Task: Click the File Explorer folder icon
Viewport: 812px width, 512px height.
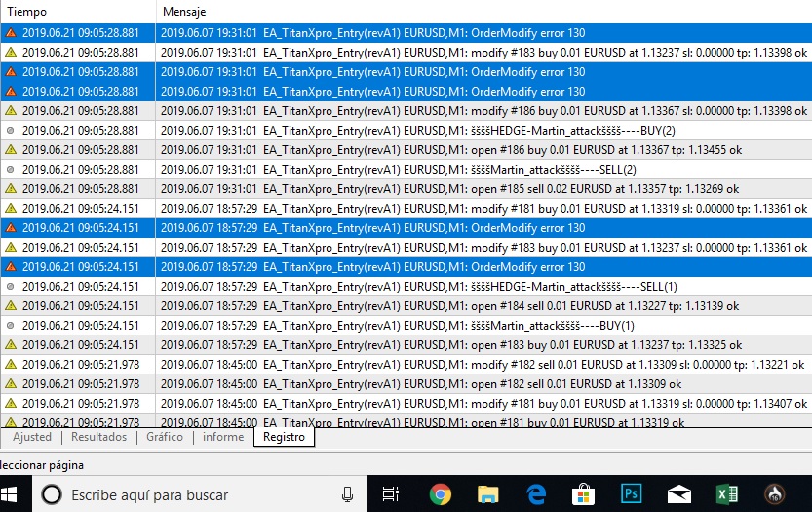Action: point(487,494)
